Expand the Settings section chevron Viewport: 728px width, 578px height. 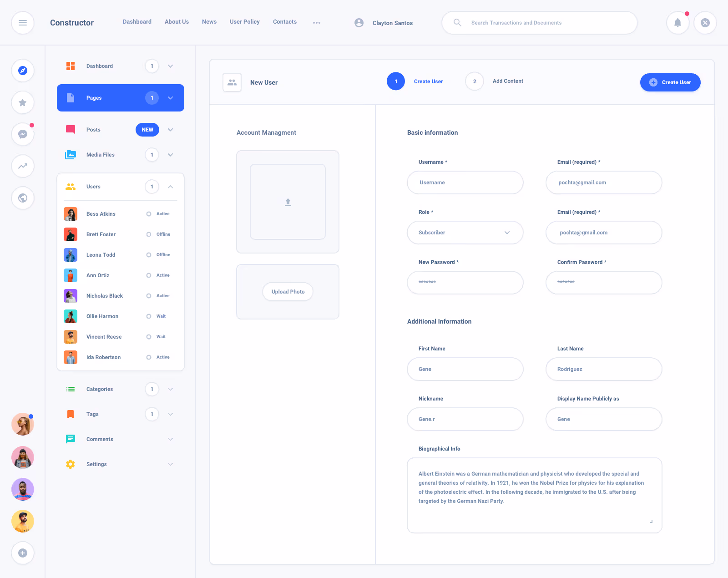click(170, 464)
